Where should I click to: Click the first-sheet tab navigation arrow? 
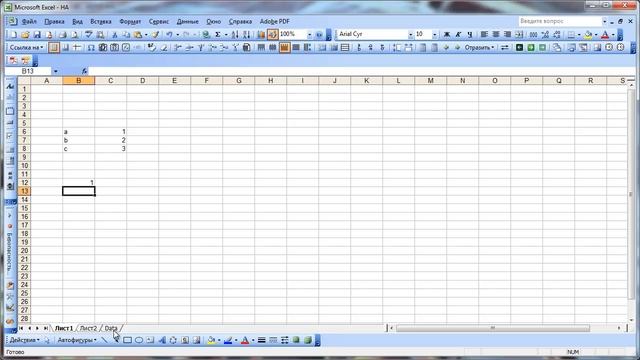point(21,328)
